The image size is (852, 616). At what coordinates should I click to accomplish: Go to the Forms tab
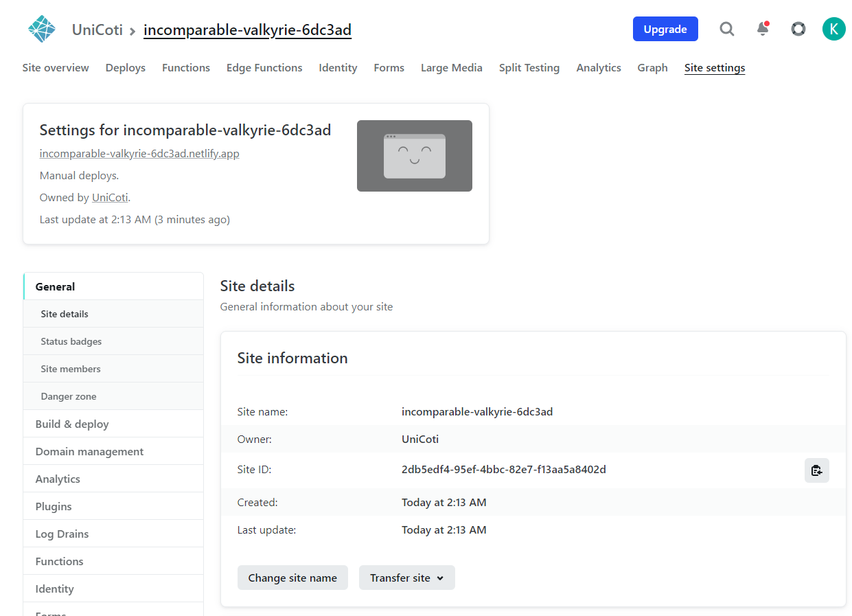(389, 68)
